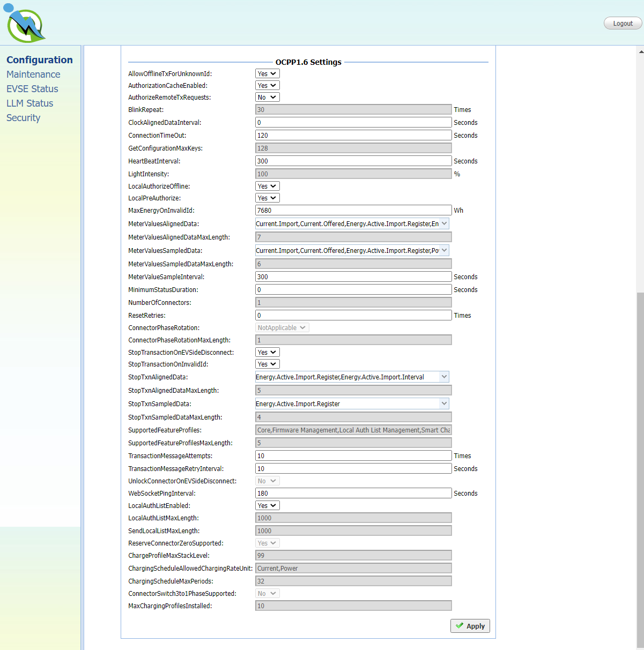
Task: Click the ConnectionTimeOut input field
Action: pos(353,136)
